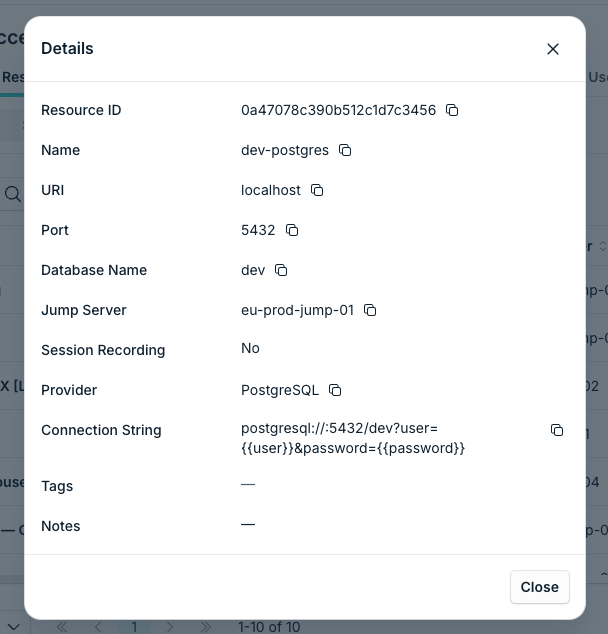This screenshot has height=634, width=608.
Task: Click the connection string text
Action: pos(353,438)
